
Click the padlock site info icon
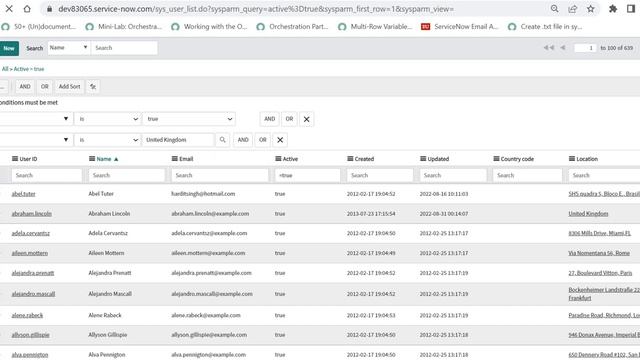pyautogui.click(x=49, y=9)
